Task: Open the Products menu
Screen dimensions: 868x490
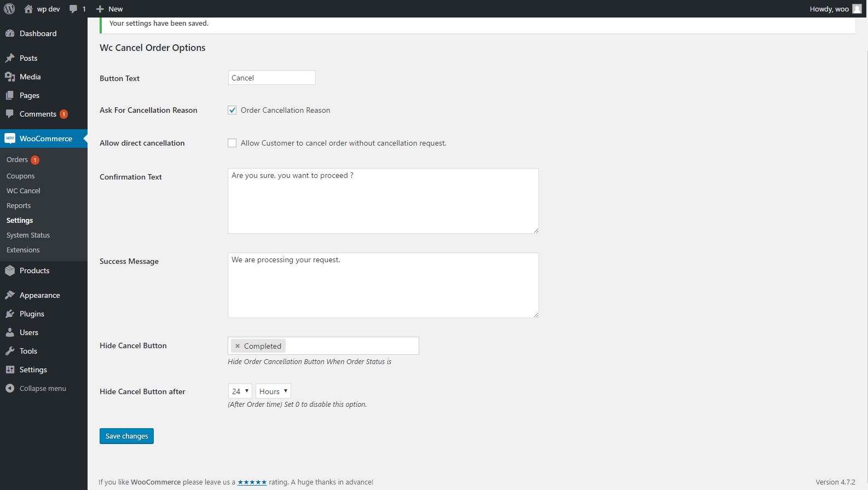Action: point(44,270)
